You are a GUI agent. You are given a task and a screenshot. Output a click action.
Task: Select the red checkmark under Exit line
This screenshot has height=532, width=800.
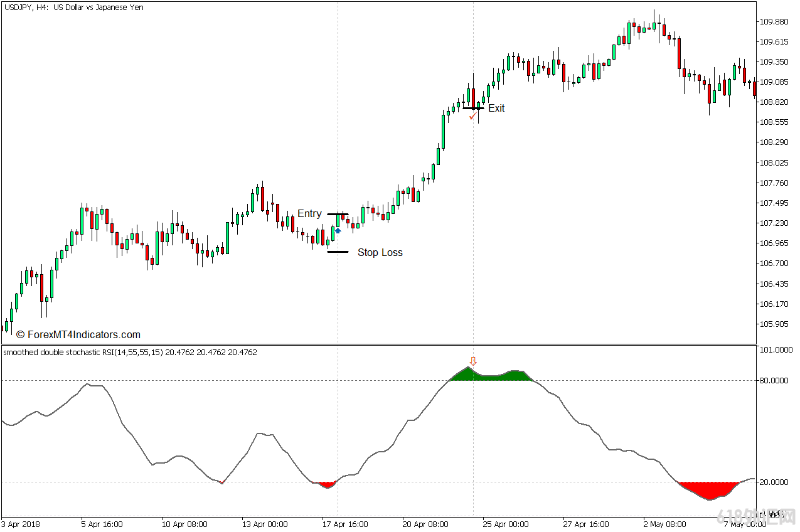(474, 117)
